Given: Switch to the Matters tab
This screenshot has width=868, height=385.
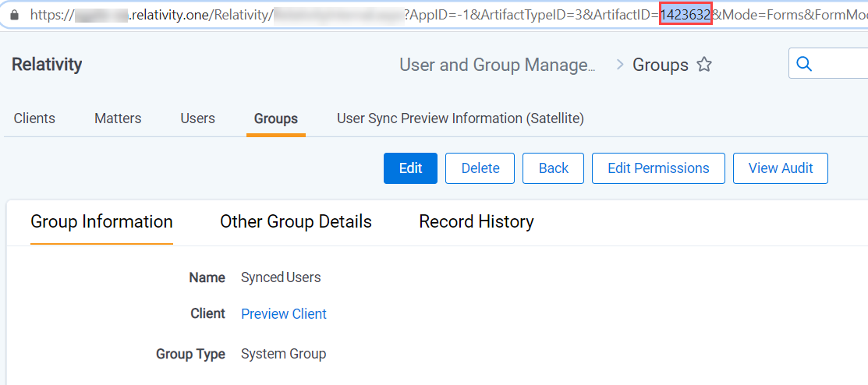Looking at the screenshot, I should 118,118.
